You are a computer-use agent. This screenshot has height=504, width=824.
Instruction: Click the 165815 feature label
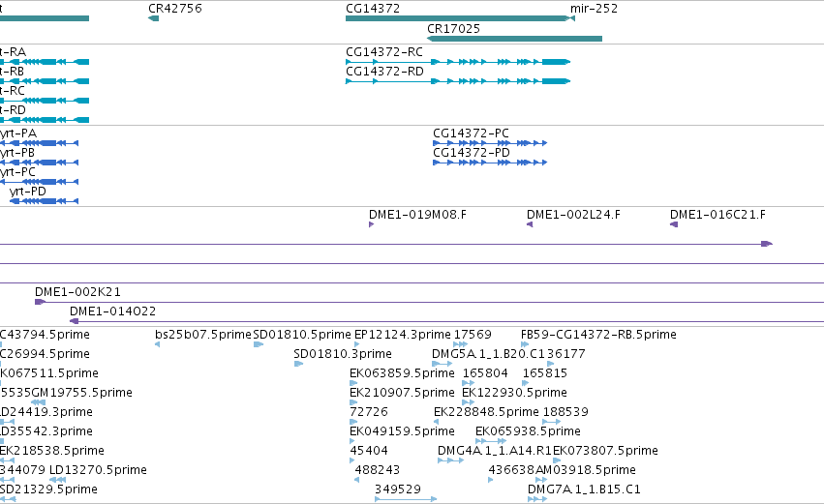point(545,373)
